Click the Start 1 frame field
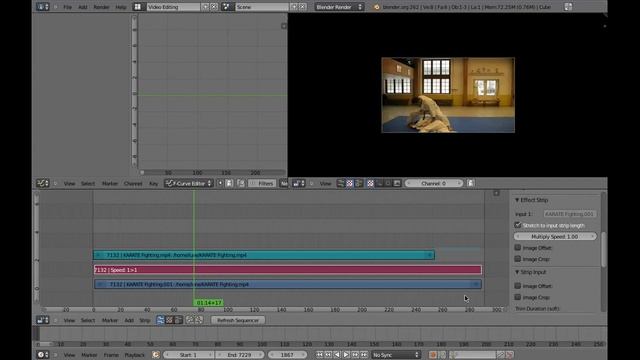This screenshot has height=360, width=640. pos(188,355)
